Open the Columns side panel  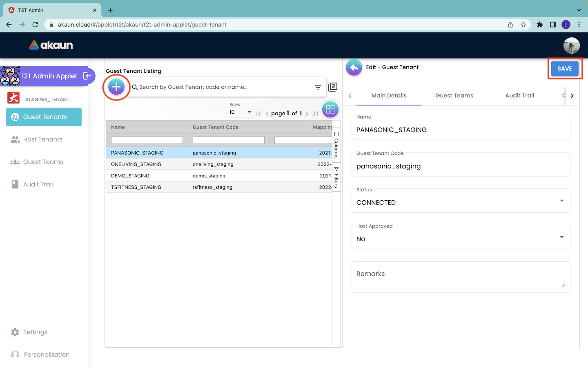[x=336, y=145]
